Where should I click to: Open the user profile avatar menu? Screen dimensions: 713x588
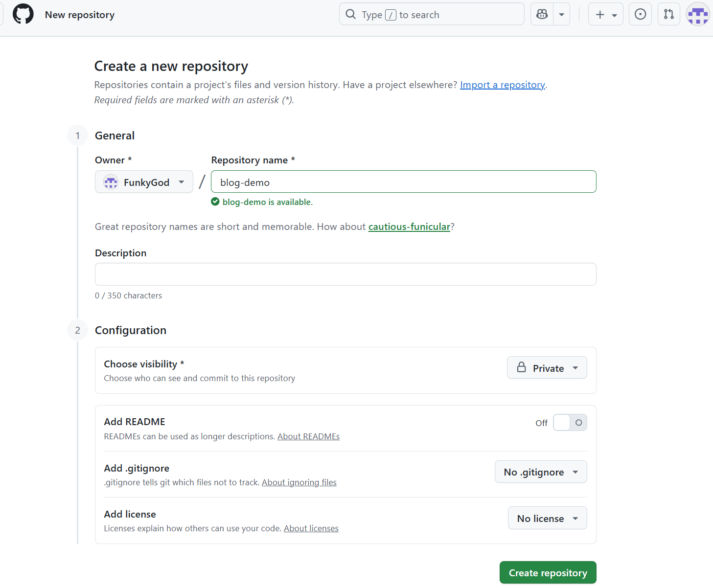pyautogui.click(x=697, y=14)
